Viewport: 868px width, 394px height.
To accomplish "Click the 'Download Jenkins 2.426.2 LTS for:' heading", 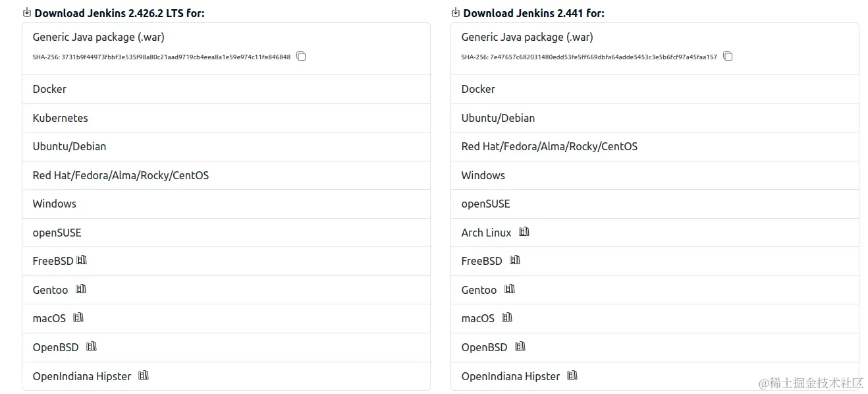I will click(x=119, y=13).
